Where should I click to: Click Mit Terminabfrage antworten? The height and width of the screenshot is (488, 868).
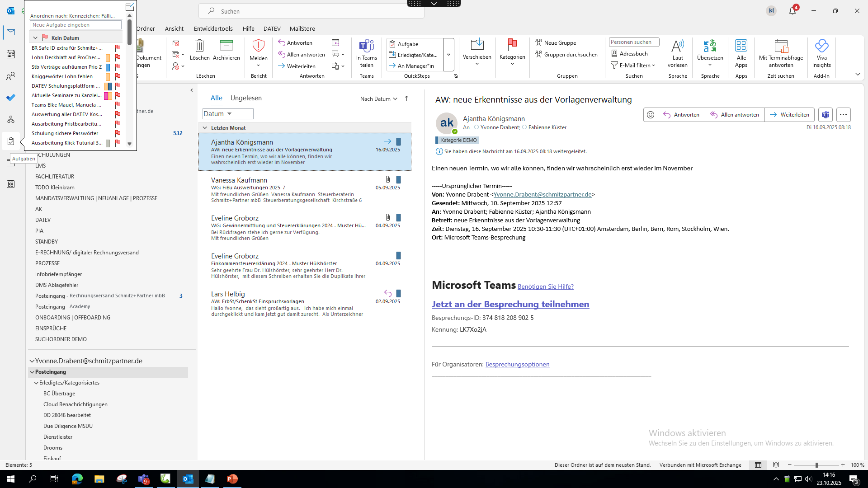coord(781,54)
